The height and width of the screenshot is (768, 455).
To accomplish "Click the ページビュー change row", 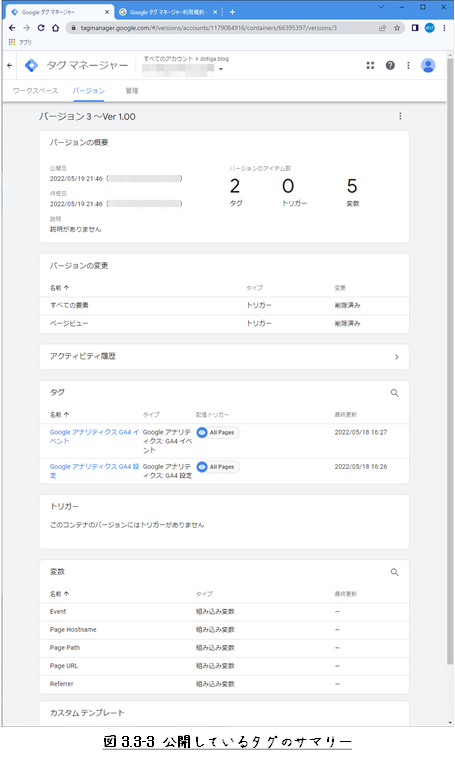I will pos(224,324).
